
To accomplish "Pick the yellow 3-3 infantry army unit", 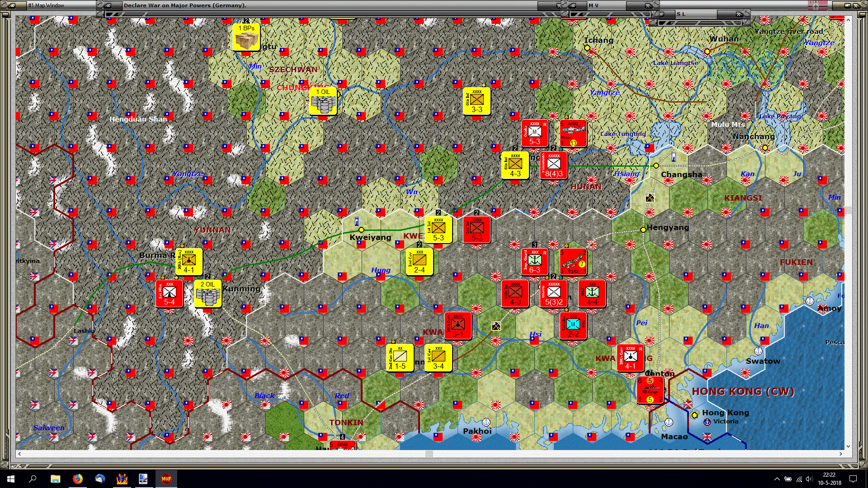I will pyautogui.click(x=477, y=101).
